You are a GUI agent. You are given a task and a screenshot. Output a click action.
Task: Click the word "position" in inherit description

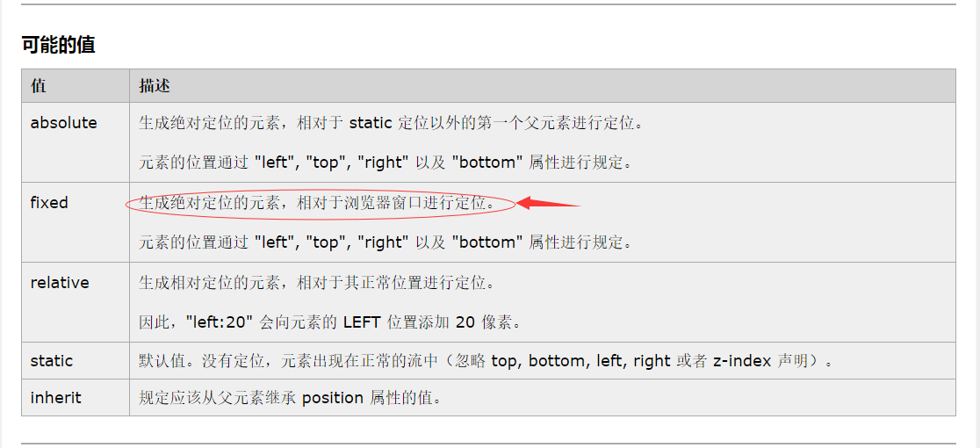click(x=332, y=398)
